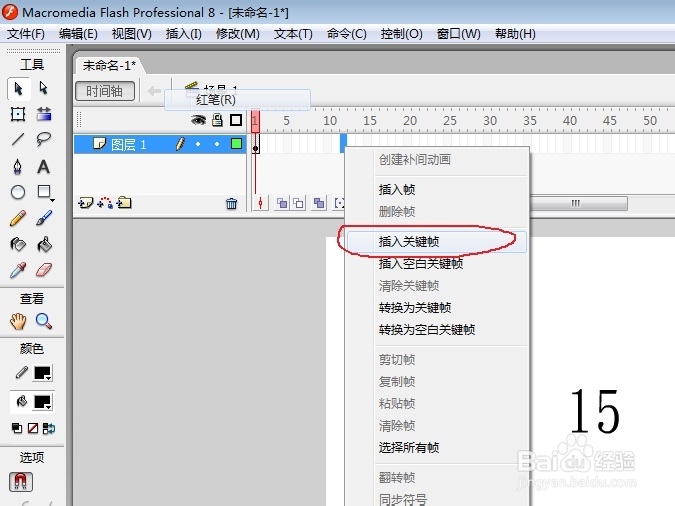Viewport: 675px width, 506px height.
Task: Choose 插入关键帧 from context menu
Action: [x=437, y=242]
